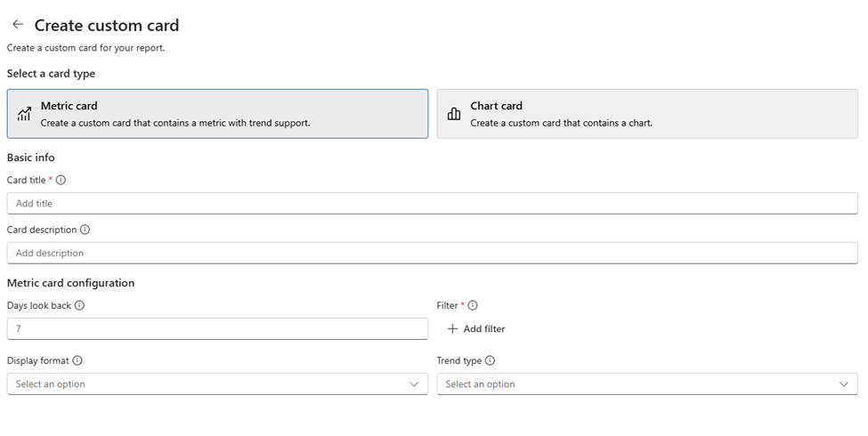The image size is (868, 436).
Task: Click the Trend type info icon
Action: pos(490,360)
